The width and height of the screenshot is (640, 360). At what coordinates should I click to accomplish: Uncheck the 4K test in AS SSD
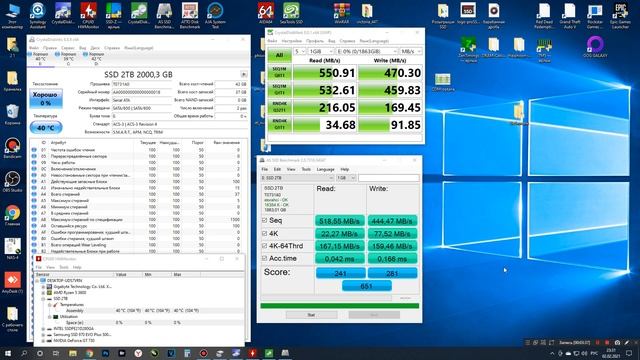click(x=264, y=233)
